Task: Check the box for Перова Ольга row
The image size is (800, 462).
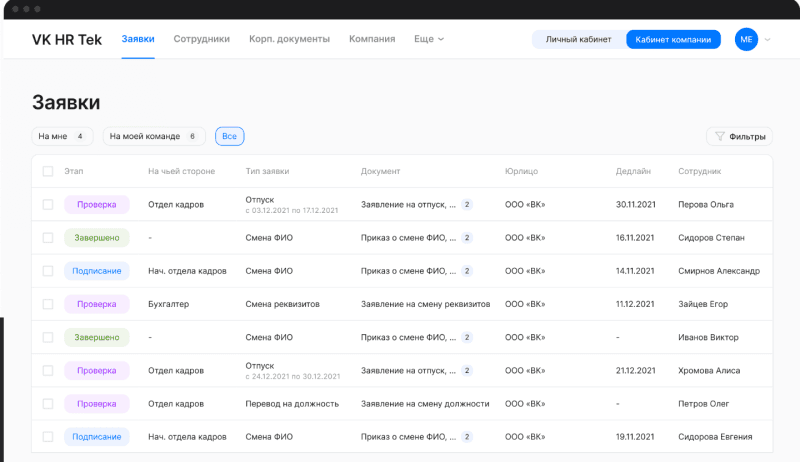Action: (x=48, y=204)
